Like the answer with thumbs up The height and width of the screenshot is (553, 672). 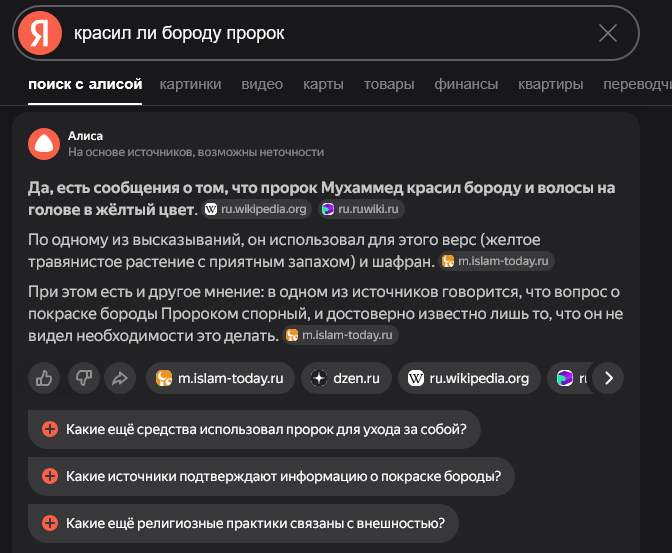tap(44, 378)
